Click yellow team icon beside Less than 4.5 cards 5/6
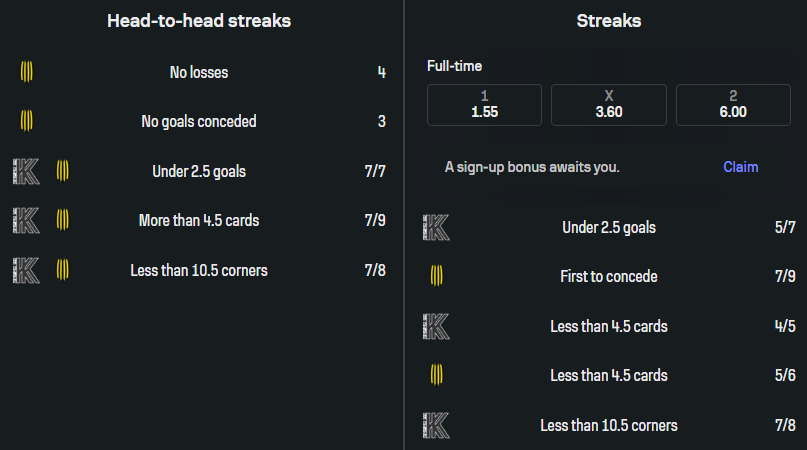This screenshot has width=807, height=450. pos(436,375)
